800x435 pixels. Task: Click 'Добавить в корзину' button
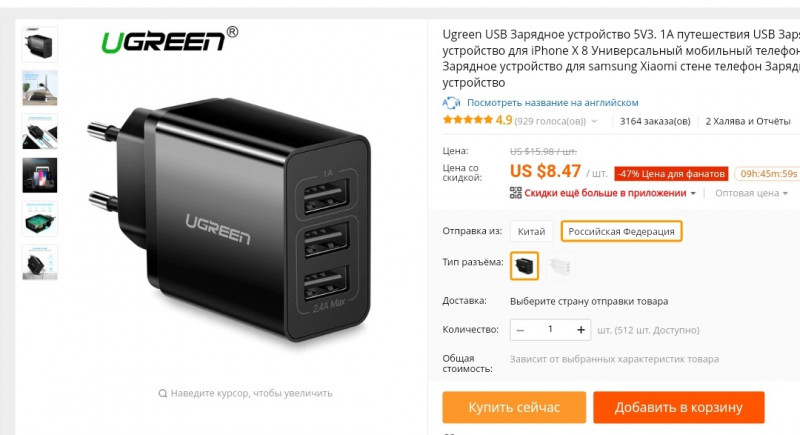679,407
